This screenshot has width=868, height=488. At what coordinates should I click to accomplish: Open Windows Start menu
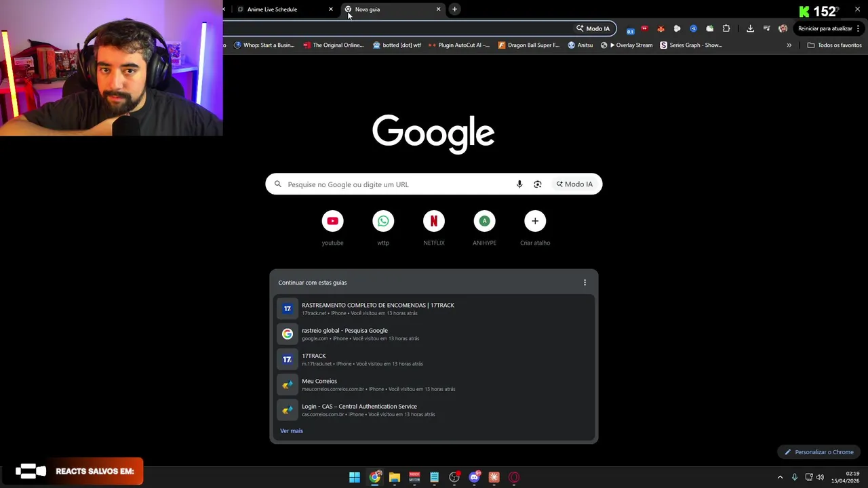355,477
